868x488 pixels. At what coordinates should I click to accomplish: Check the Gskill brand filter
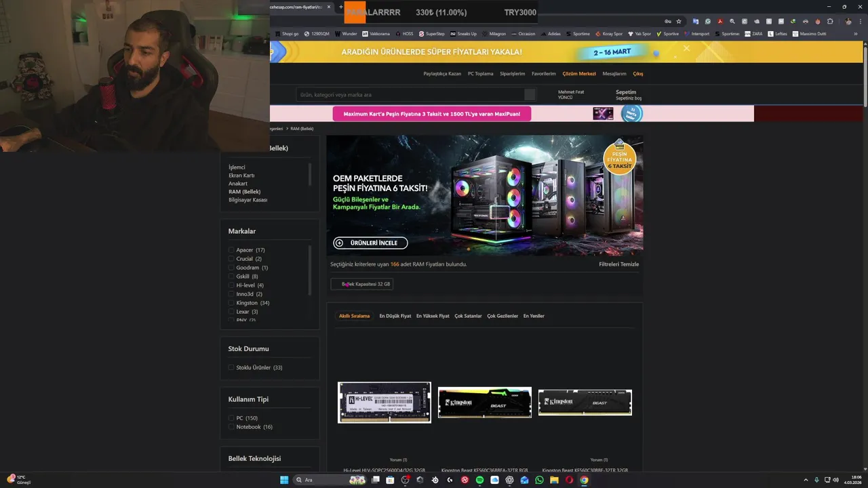point(231,277)
